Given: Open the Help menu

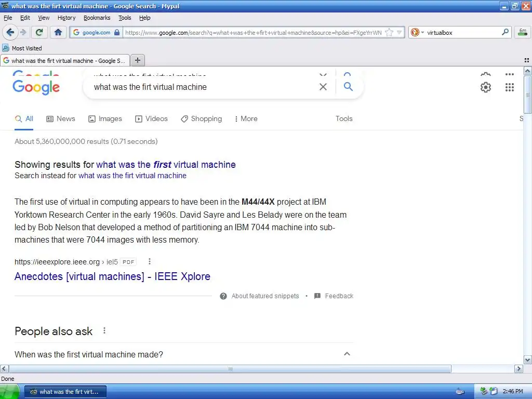Looking at the screenshot, I should 145,18.
